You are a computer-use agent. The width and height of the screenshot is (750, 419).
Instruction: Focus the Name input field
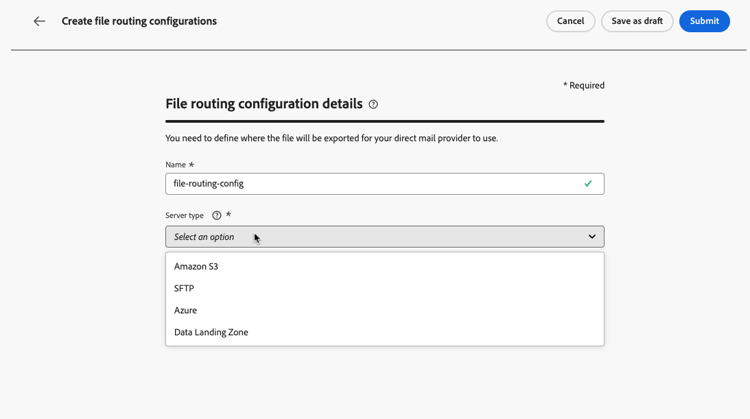(370, 183)
